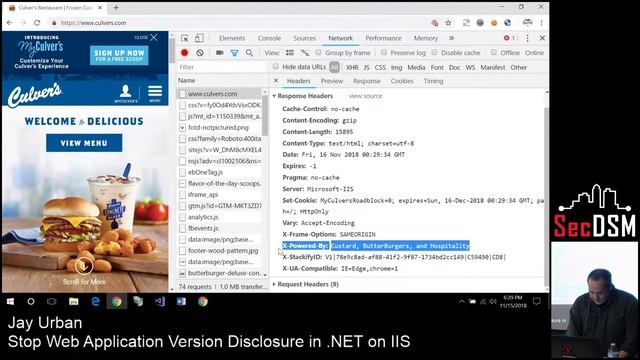Select the fotd-notpictured.png request

(x=220, y=128)
